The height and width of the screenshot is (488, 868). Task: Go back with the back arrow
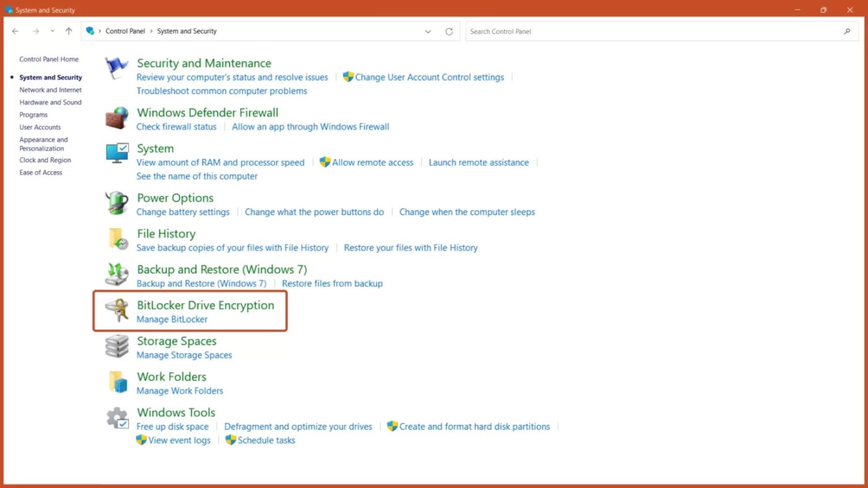pos(15,31)
